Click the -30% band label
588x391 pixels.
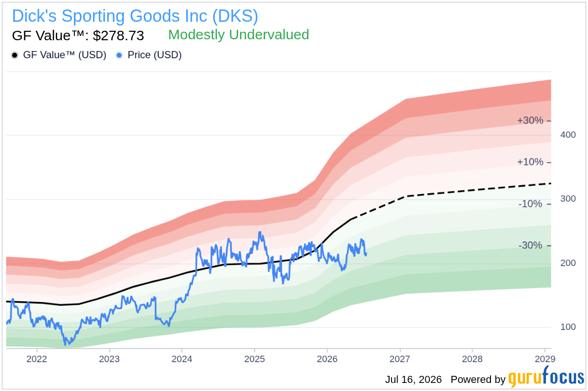pos(530,246)
